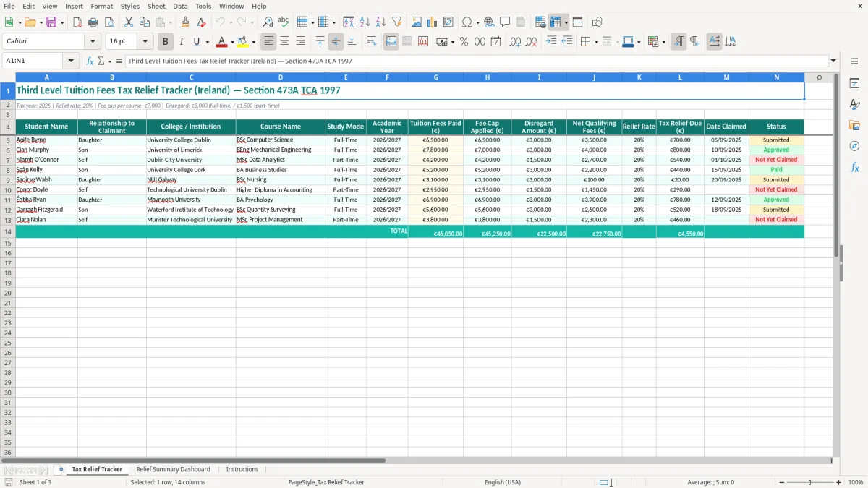
Task: Open the Conditional Formatting dropdown
Action: (663, 42)
